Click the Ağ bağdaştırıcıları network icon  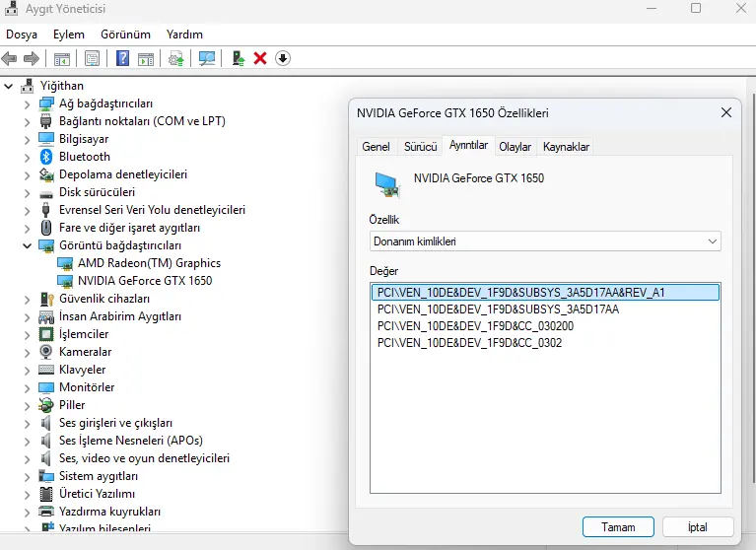tap(46, 103)
